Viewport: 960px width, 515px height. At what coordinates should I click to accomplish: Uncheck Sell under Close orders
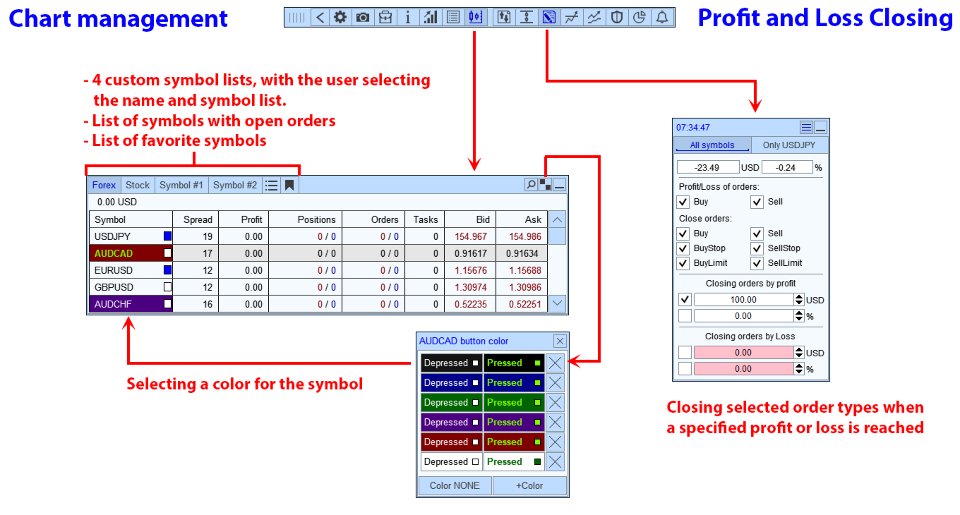click(757, 233)
